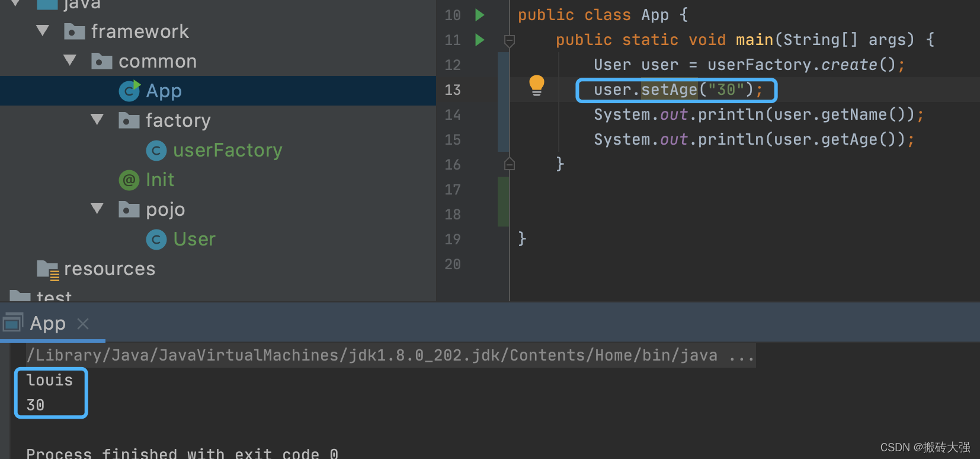Viewport: 980px width, 459px height.
Task: Click the 'main' method name
Action: [754, 40]
